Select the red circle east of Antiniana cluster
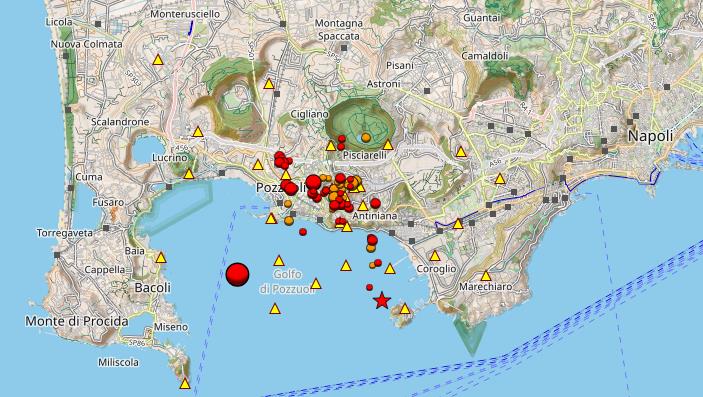Image resolution: width=703 pixels, height=397 pixels. 375,203
